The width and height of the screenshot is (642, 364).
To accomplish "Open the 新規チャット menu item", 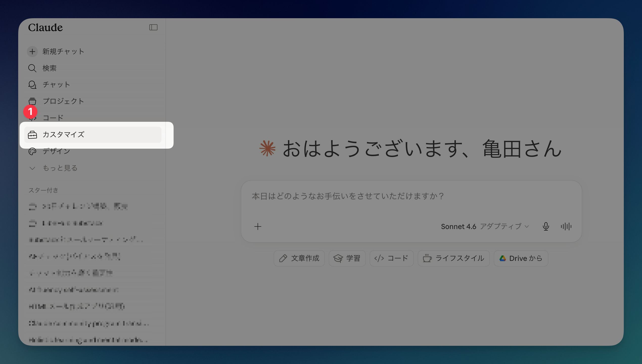I will (x=93, y=52).
